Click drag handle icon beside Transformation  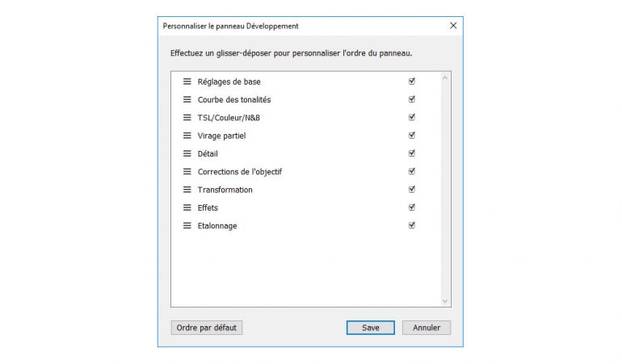[187, 190]
